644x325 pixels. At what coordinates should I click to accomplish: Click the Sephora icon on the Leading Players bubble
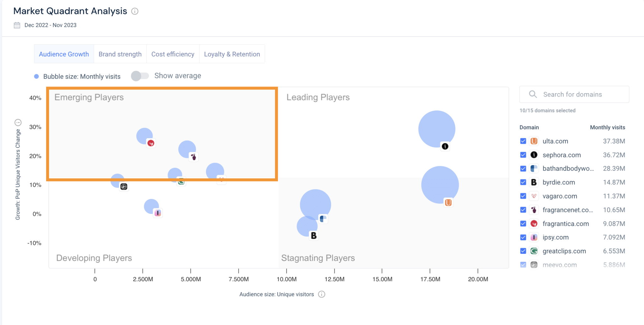point(445,146)
